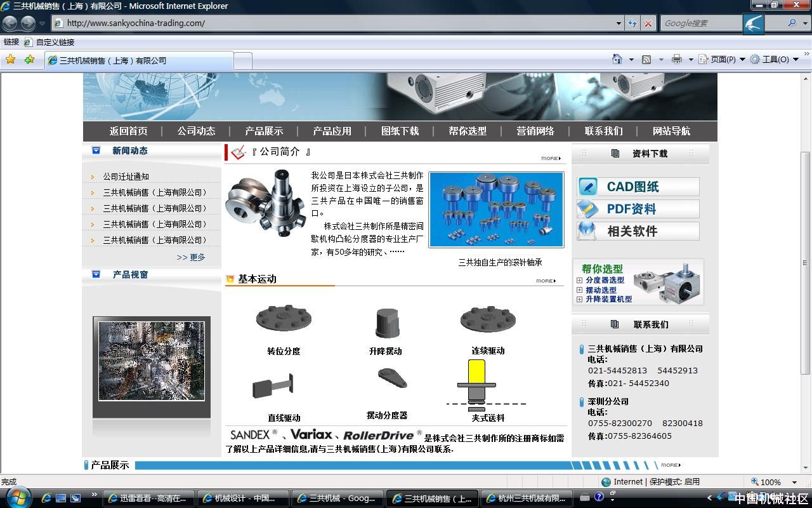
Task: Open 联系我们 in the navigation bar
Action: (603, 131)
